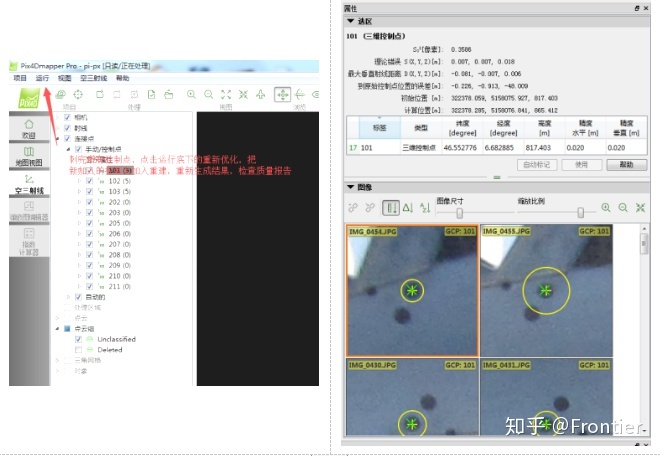Uncheck the 205 (0) control point checkbox
The image size is (660, 456).
point(89,223)
